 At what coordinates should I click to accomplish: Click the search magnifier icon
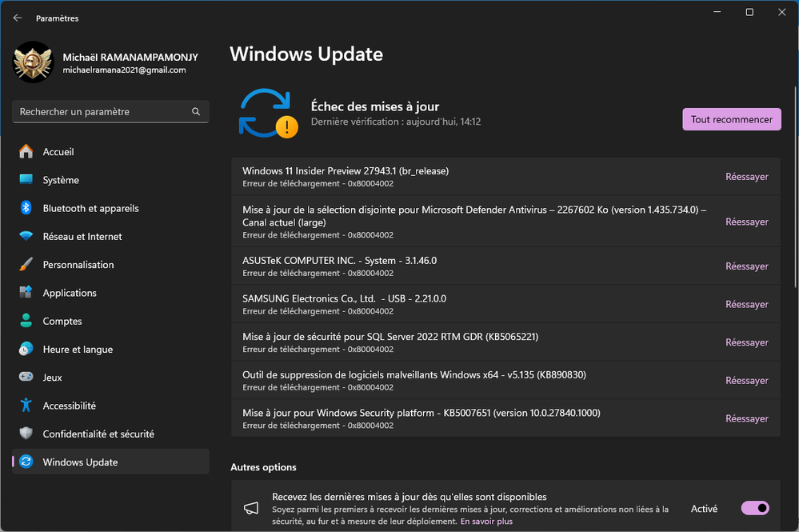(x=196, y=111)
